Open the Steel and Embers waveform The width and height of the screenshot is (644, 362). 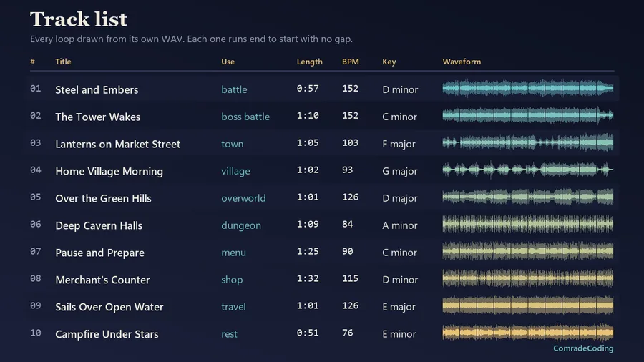pyautogui.click(x=528, y=88)
